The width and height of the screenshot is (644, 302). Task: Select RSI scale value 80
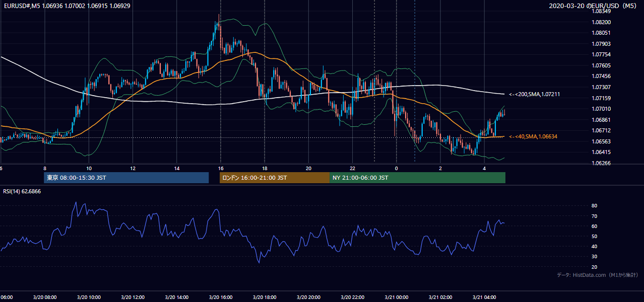click(x=594, y=206)
